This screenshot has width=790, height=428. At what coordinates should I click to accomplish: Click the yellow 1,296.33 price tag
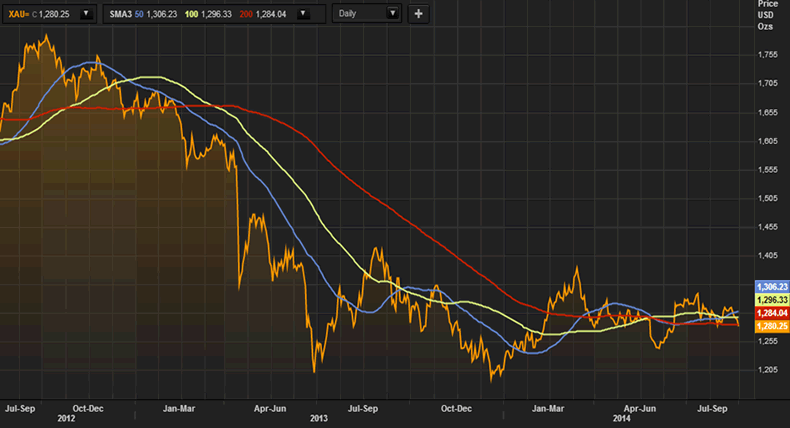tap(770, 298)
